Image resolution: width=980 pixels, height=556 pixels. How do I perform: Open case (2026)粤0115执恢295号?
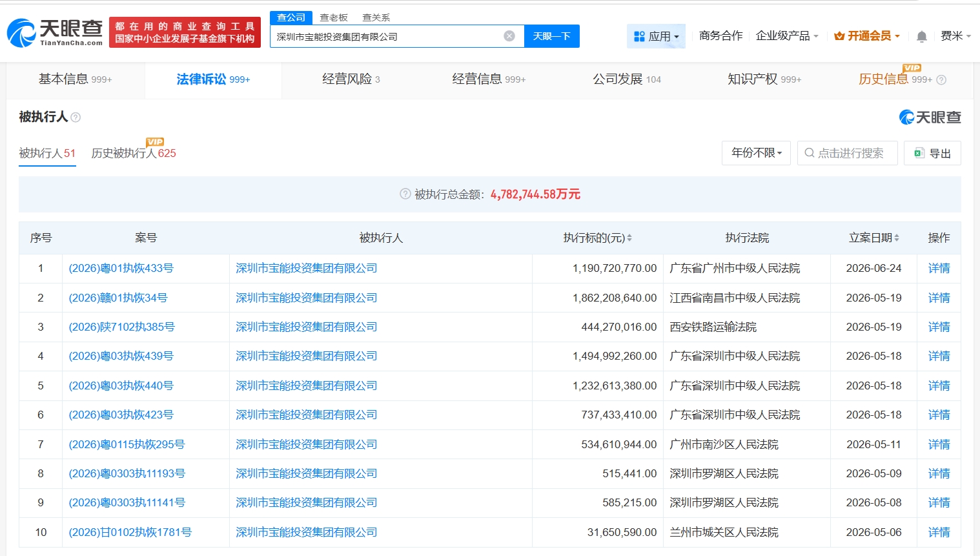(127, 445)
